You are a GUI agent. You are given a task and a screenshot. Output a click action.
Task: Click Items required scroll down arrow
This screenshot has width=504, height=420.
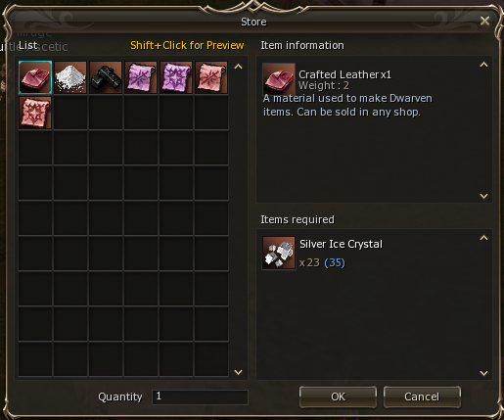coord(483,373)
